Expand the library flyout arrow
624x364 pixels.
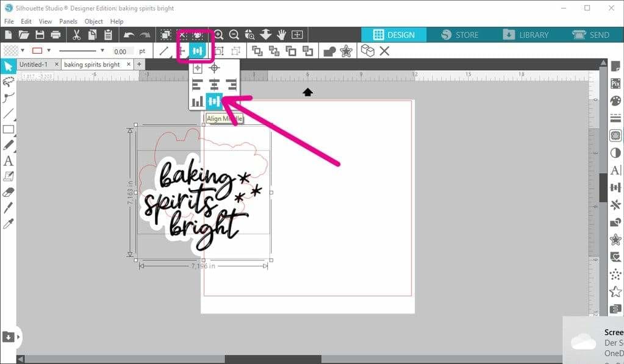[18, 337]
